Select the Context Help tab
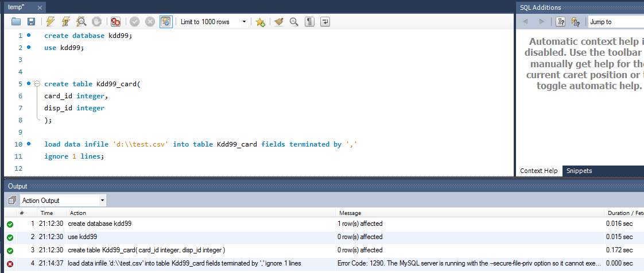Viewport: 644px width, 273px height. click(x=539, y=171)
